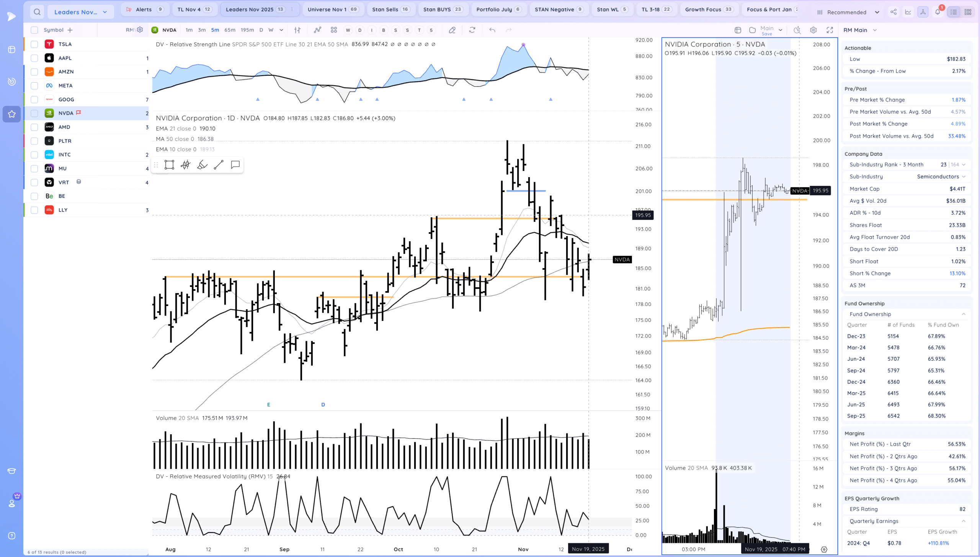Click the comment annotation tool

click(235, 165)
